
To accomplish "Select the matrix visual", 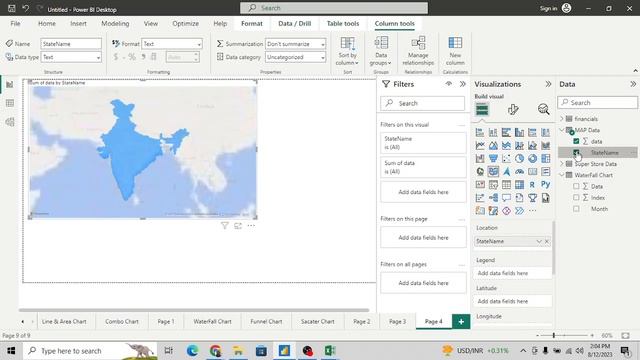I will [519, 184].
